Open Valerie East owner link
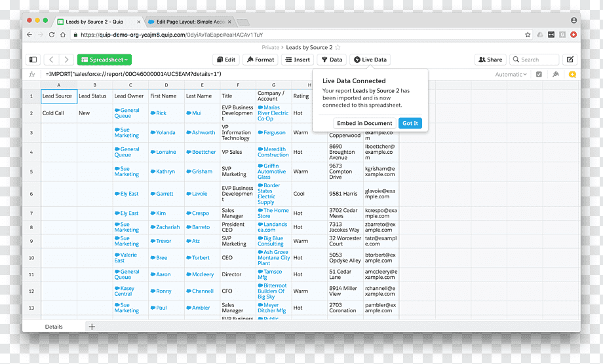603x364 pixels. pyautogui.click(x=126, y=258)
